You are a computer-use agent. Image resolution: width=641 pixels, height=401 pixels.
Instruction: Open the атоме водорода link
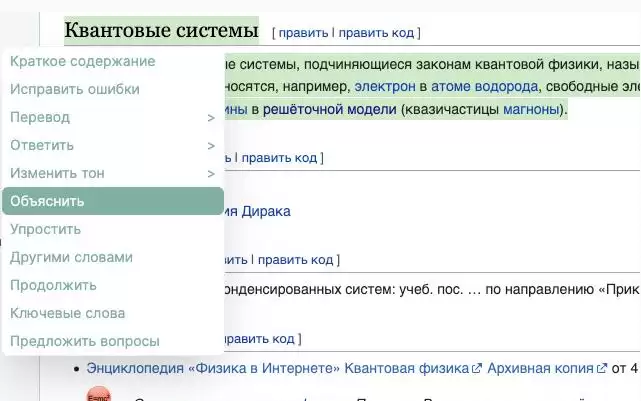(484, 87)
